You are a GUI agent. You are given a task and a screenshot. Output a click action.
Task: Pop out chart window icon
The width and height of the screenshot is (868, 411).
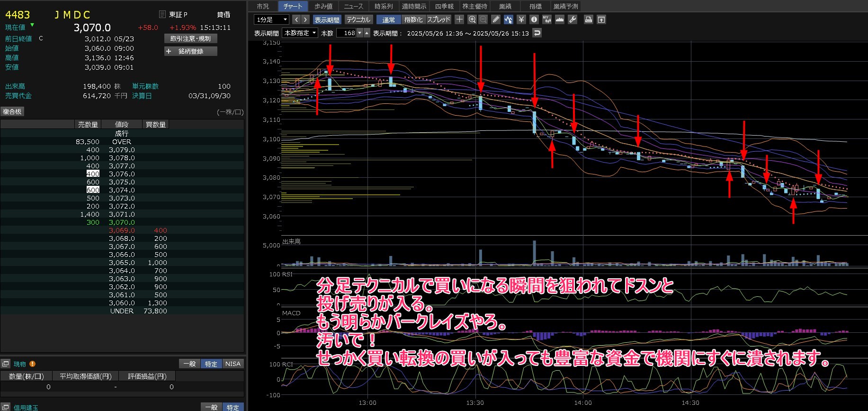coord(601,19)
